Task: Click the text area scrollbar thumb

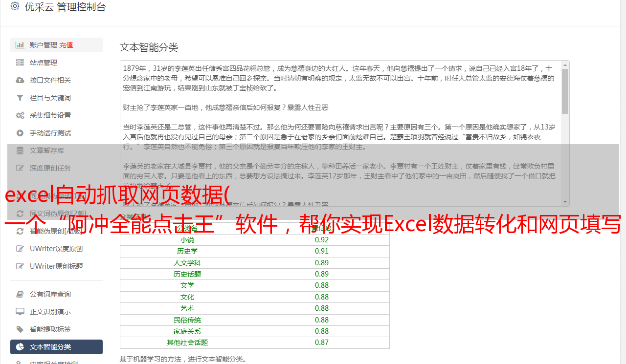Action: (565, 91)
